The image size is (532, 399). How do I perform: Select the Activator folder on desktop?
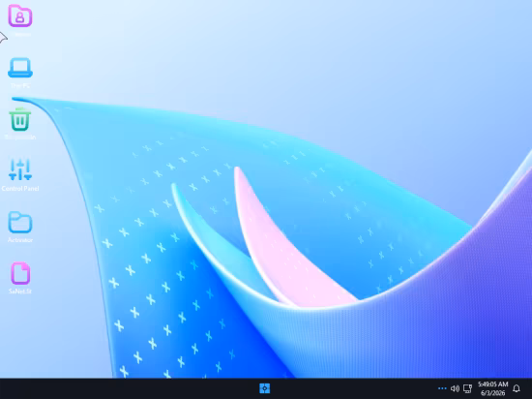click(20, 222)
